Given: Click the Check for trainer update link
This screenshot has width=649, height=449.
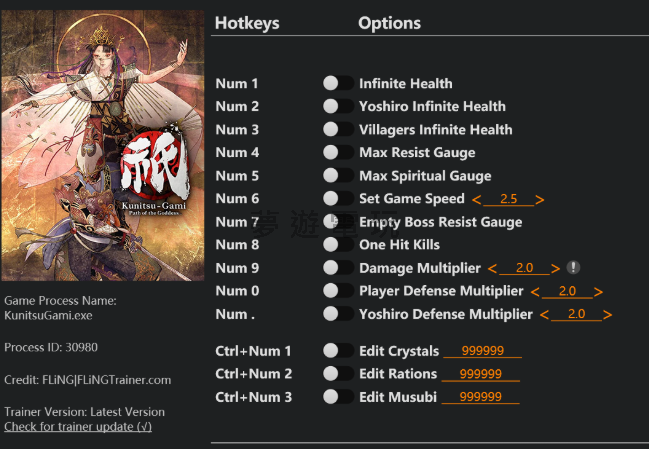Looking at the screenshot, I should tap(78, 427).
